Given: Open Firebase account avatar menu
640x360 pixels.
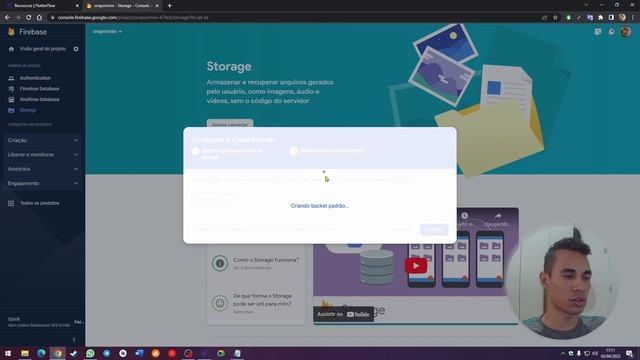Looking at the screenshot, I should click(x=626, y=32).
